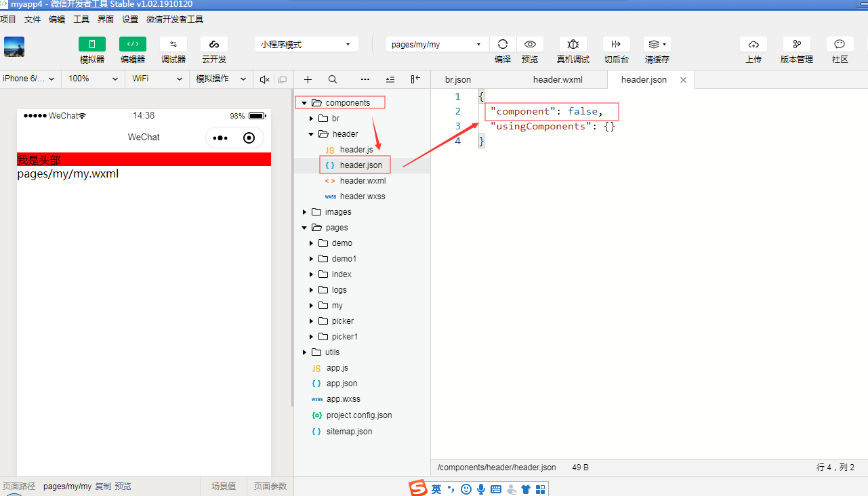
Task: Click 复制 copy page path link
Action: 102,487
